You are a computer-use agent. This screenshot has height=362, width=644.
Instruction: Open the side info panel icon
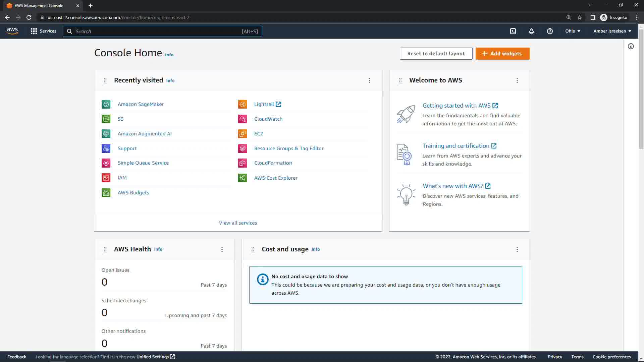click(x=631, y=46)
